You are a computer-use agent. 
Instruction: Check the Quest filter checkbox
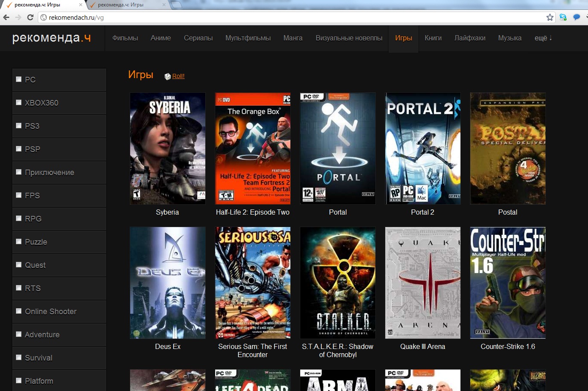(18, 264)
